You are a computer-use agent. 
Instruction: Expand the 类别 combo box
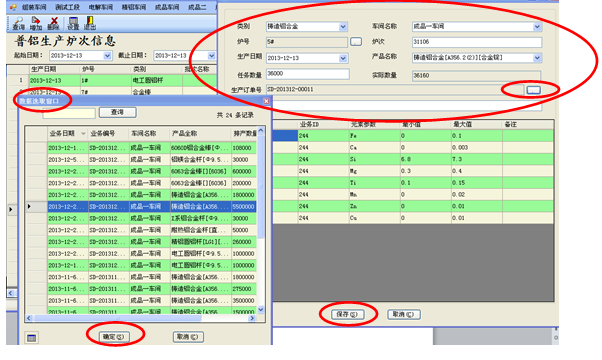tap(343, 26)
